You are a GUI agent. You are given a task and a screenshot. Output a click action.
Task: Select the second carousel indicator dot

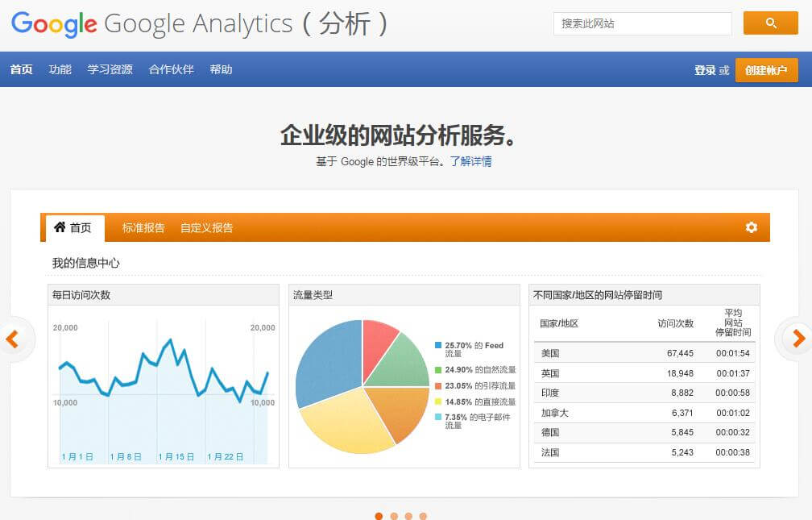pos(393,516)
